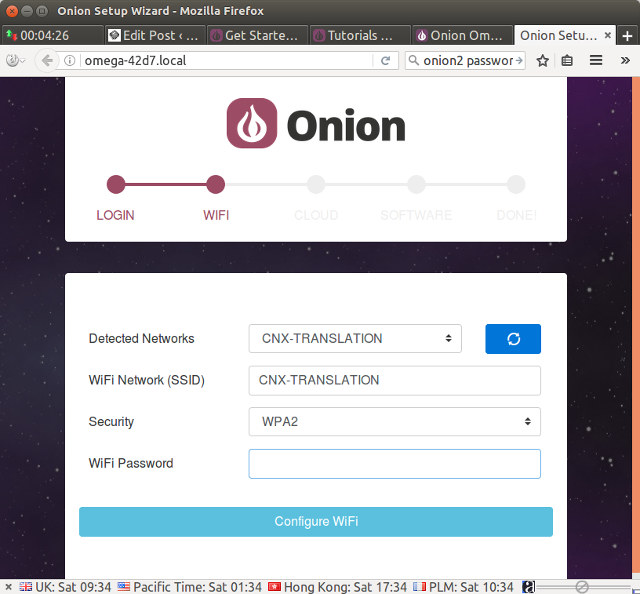This screenshot has width=640, height=594.
Task: Switch to the Edit Post tab
Action: pos(155,36)
